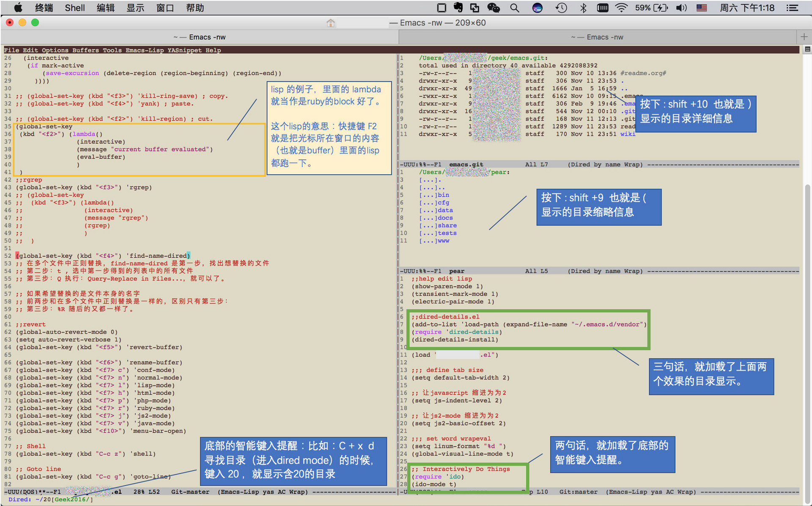Click the square outline menu bar icon
Screen dimensions: 812x506
click(442, 8)
